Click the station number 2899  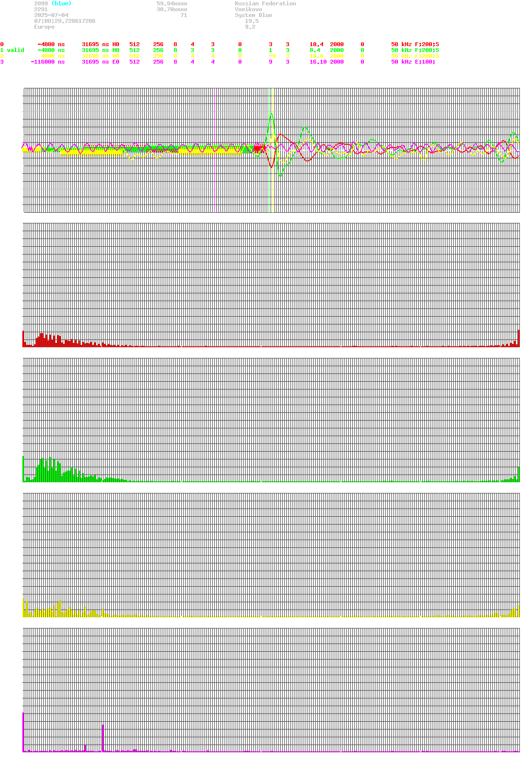(41, 3)
